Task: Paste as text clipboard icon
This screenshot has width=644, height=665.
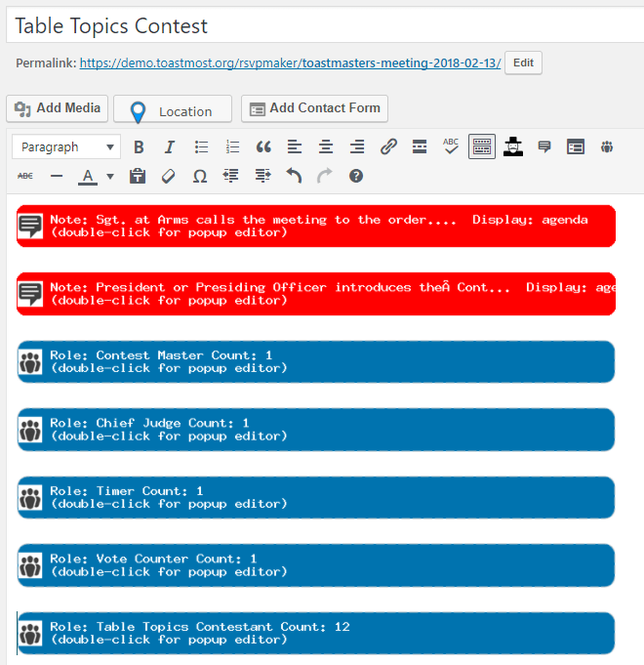Action: pos(138,176)
